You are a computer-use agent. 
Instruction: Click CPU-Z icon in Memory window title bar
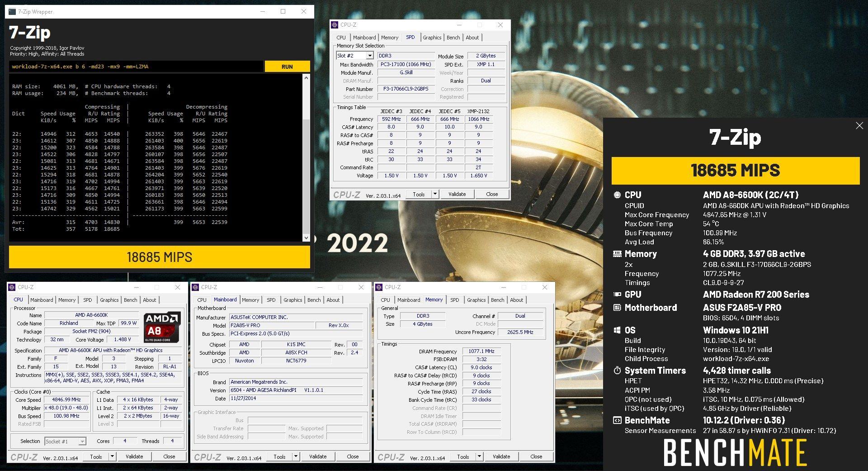379,287
